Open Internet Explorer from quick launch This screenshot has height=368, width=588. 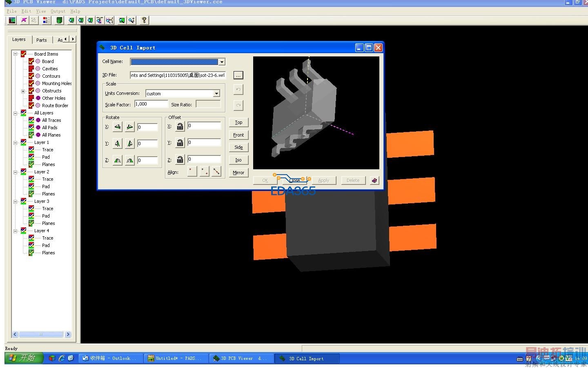coord(62,358)
